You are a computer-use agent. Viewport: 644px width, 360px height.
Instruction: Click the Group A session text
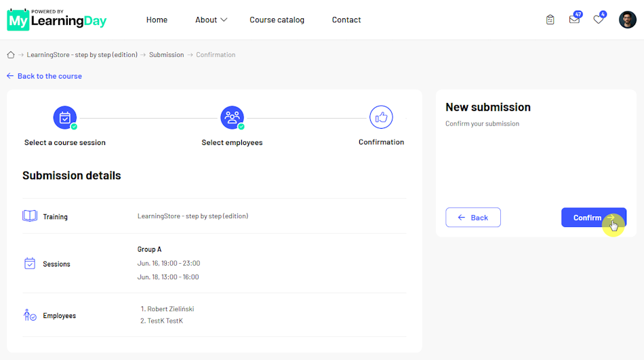pyautogui.click(x=150, y=249)
